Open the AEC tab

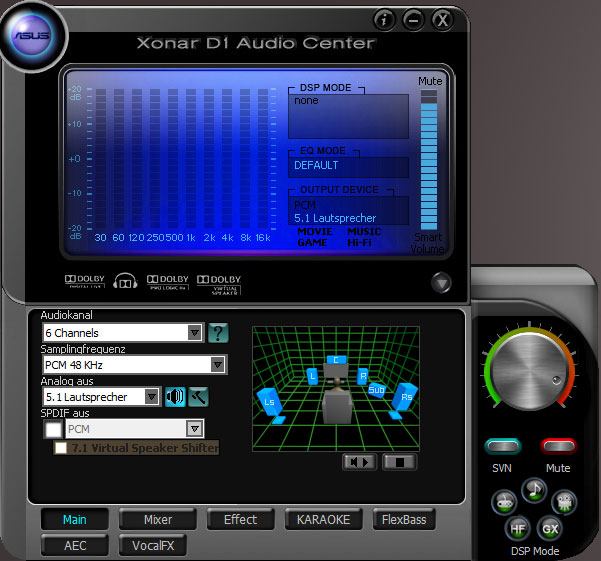point(75,545)
